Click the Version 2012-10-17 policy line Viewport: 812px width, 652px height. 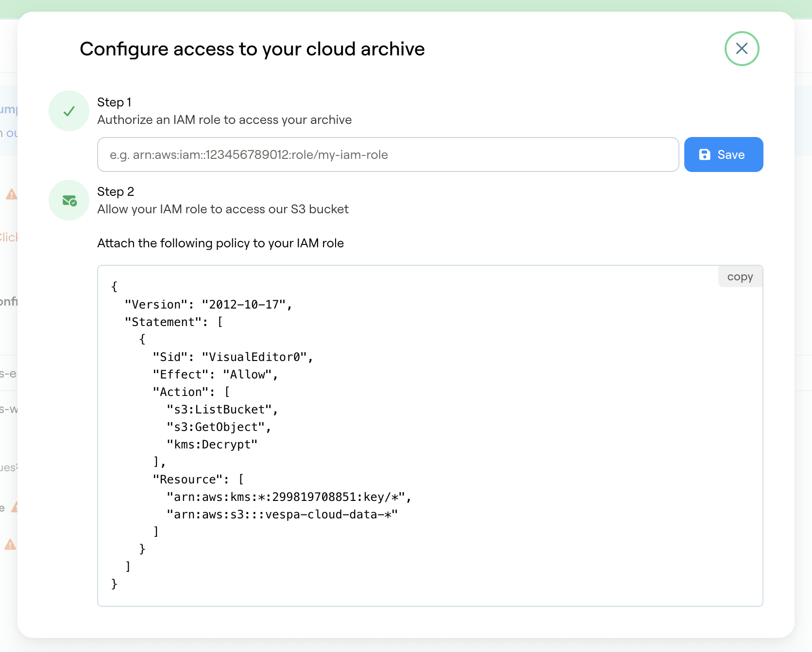pyautogui.click(x=209, y=305)
